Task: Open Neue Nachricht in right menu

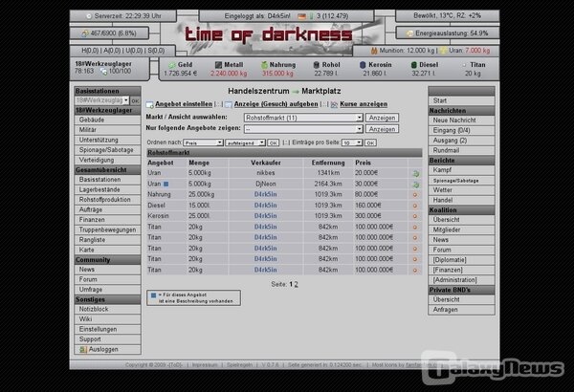Action: point(461,120)
